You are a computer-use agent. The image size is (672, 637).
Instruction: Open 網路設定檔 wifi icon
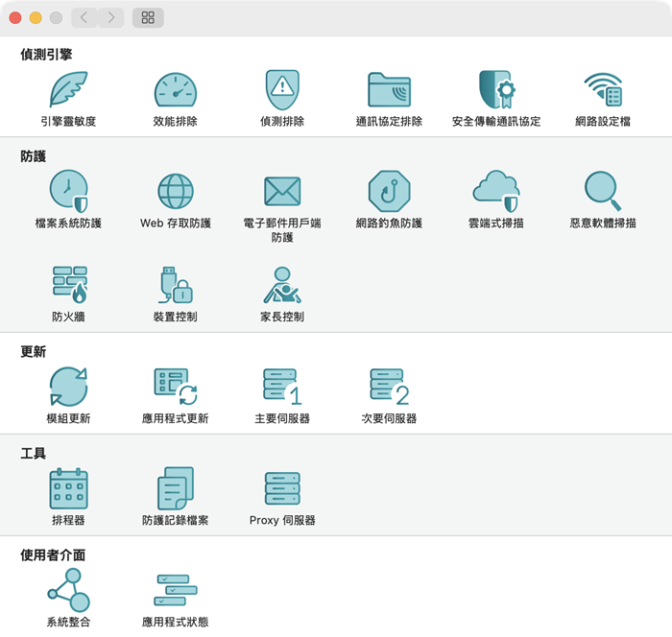point(603,89)
